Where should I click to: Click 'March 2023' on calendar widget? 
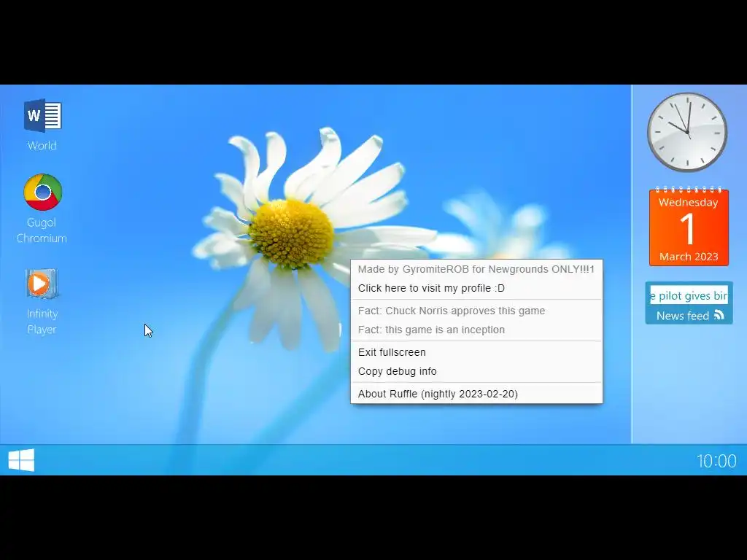(x=689, y=257)
